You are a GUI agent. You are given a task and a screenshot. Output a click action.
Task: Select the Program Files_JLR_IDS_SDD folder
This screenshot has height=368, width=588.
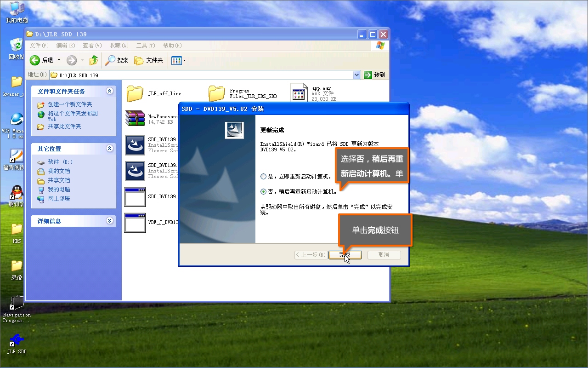coord(243,93)
